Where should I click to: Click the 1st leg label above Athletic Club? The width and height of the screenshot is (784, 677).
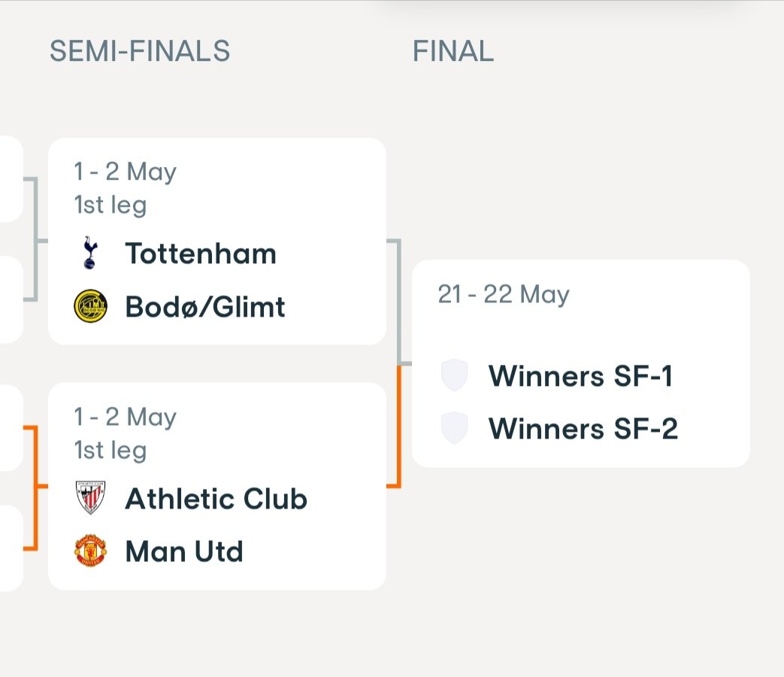pyautogui.click(x=110, y=451)
